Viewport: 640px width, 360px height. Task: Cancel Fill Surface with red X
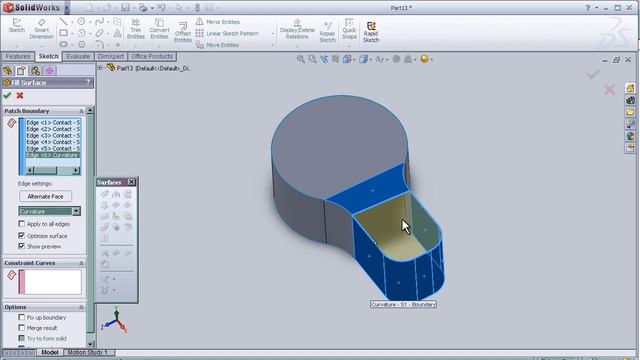point(20,96)
